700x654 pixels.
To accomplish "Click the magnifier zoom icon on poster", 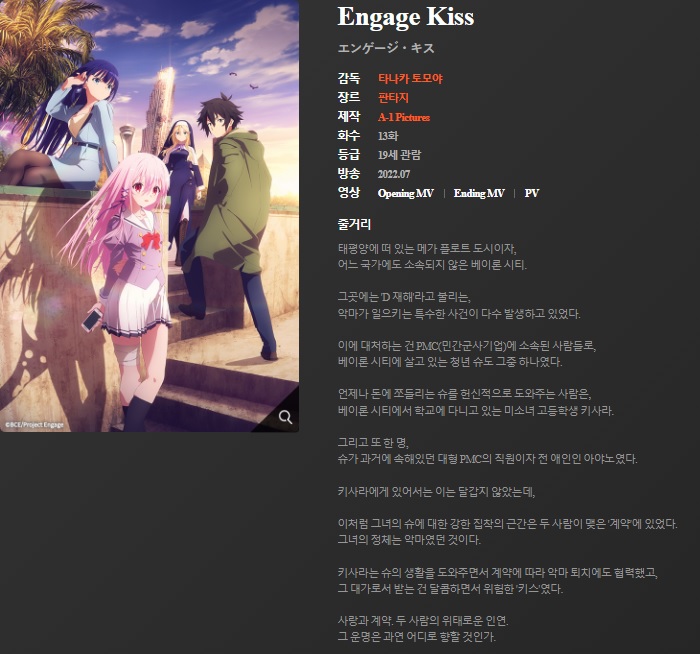I will pos(285,417).
